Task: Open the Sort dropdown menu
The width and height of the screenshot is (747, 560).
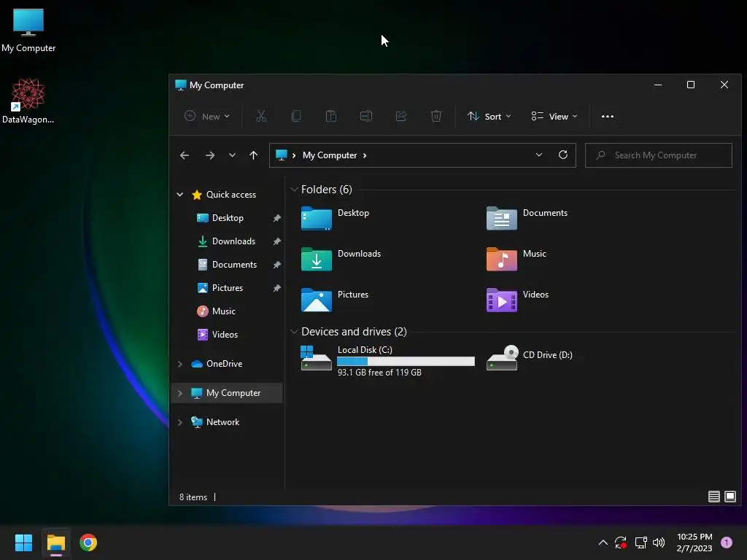Action: tap(489, 116)
